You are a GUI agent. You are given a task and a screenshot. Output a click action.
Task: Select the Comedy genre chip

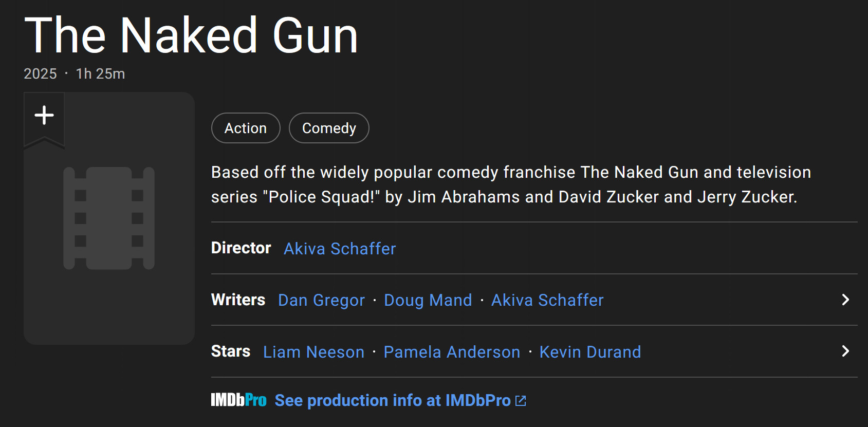point(329,128)
